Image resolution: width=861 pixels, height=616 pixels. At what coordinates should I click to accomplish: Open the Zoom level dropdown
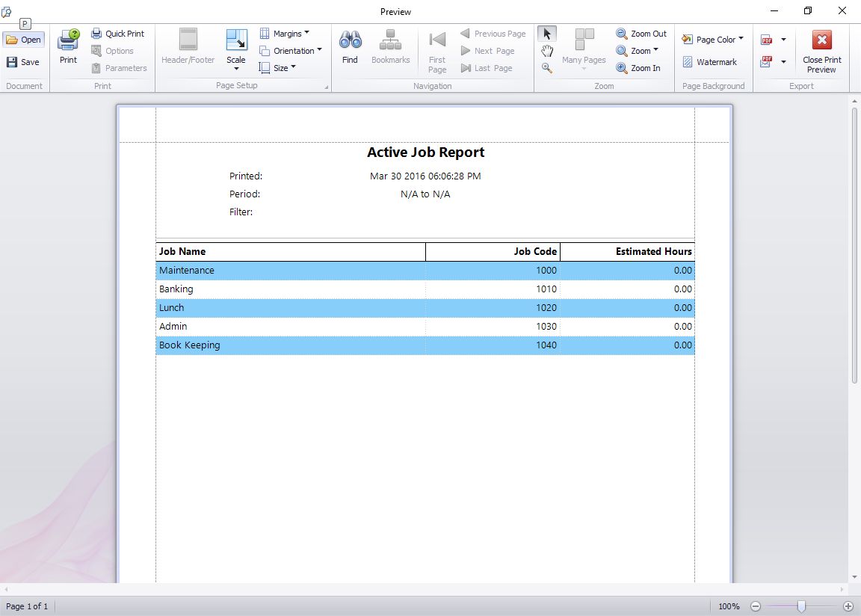(637, 51)
